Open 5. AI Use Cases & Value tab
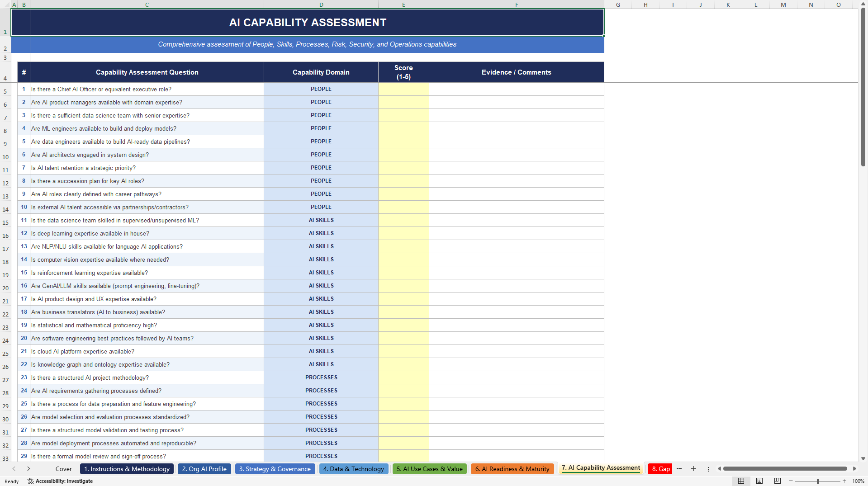The width and height of the screenshot is (868, 486). click(x=430, y=469)
